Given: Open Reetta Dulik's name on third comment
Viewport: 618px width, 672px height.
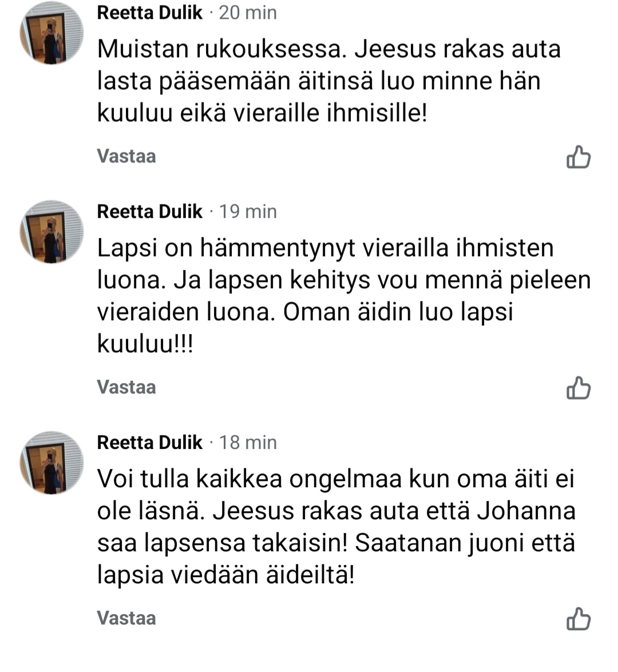Looking at the screenshot, I should (x=150, y=443).
